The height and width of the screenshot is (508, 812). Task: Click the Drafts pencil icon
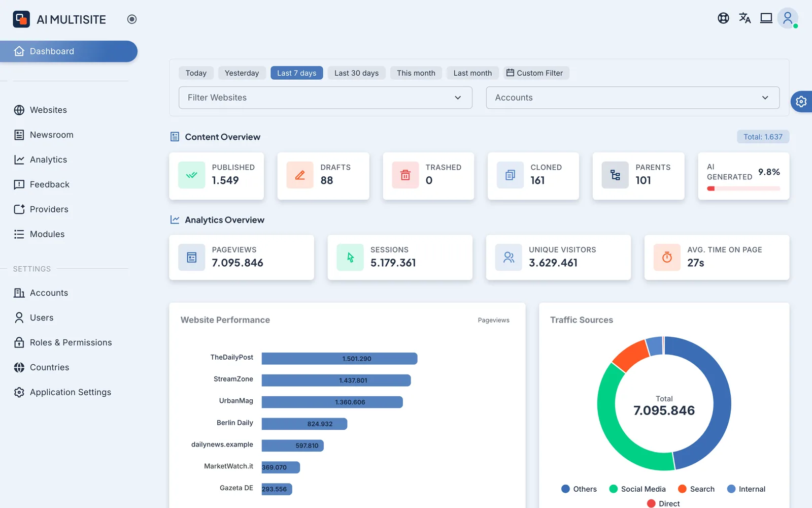300,175
